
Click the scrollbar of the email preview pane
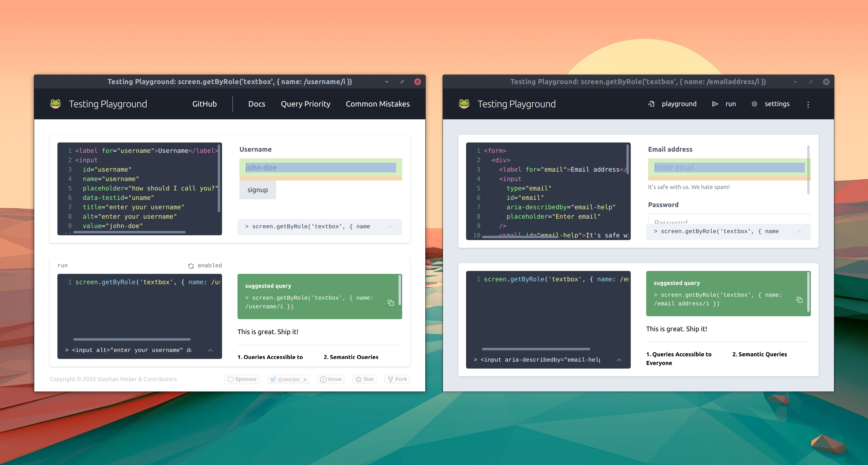point(808,170)
